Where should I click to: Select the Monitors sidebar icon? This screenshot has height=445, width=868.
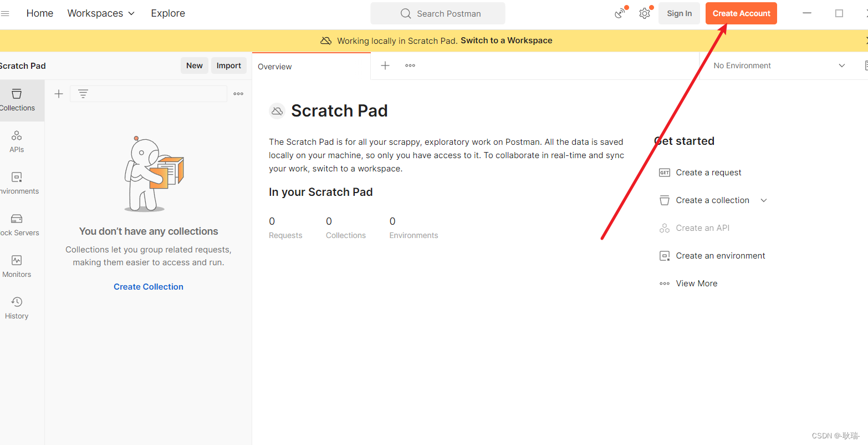pyautogui.click(x=17, y=267)
